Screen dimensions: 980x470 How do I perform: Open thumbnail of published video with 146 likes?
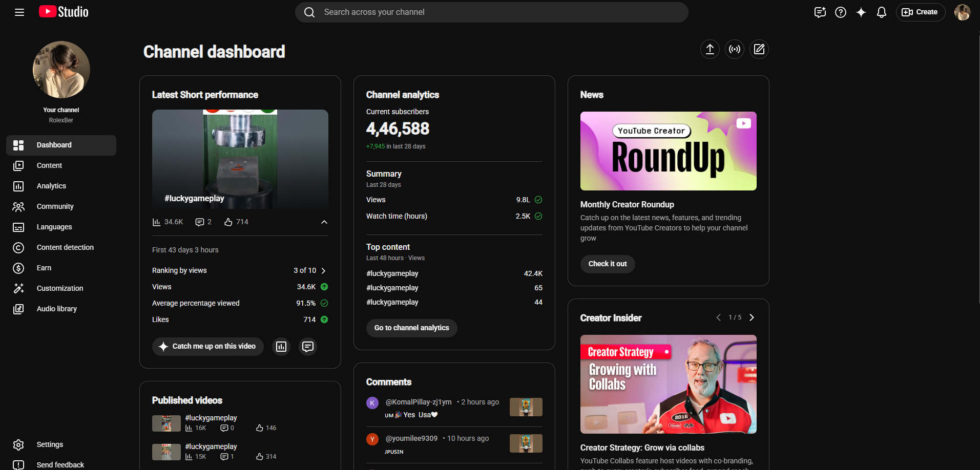coord(166,423)
